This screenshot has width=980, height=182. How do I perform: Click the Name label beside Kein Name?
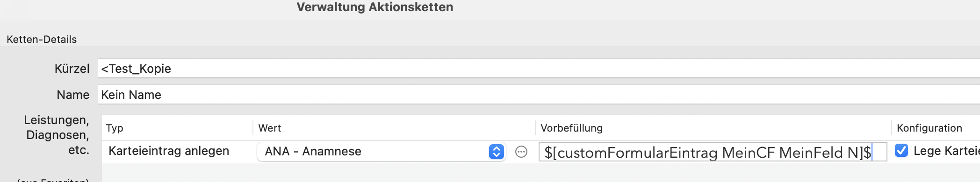73,95
